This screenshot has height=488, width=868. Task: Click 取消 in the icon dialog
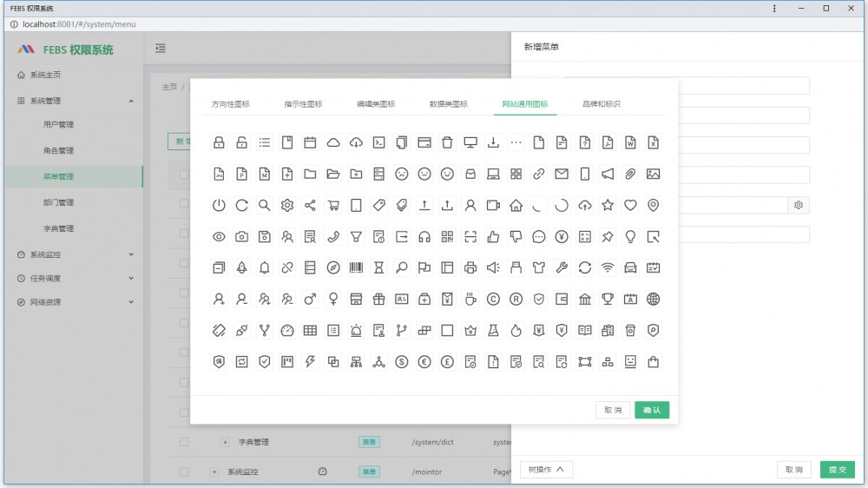point(613,410)
